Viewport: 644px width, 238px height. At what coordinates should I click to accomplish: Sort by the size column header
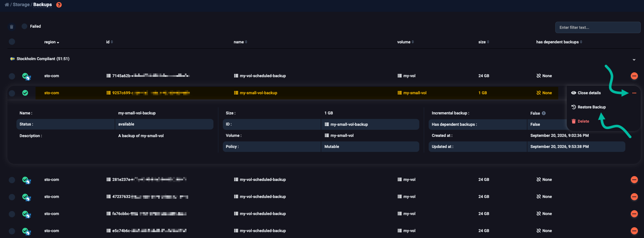point(484,42)
